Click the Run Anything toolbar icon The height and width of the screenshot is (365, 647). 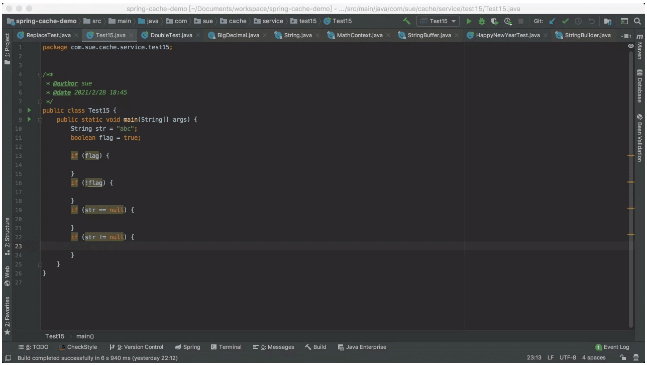point(624,21)
